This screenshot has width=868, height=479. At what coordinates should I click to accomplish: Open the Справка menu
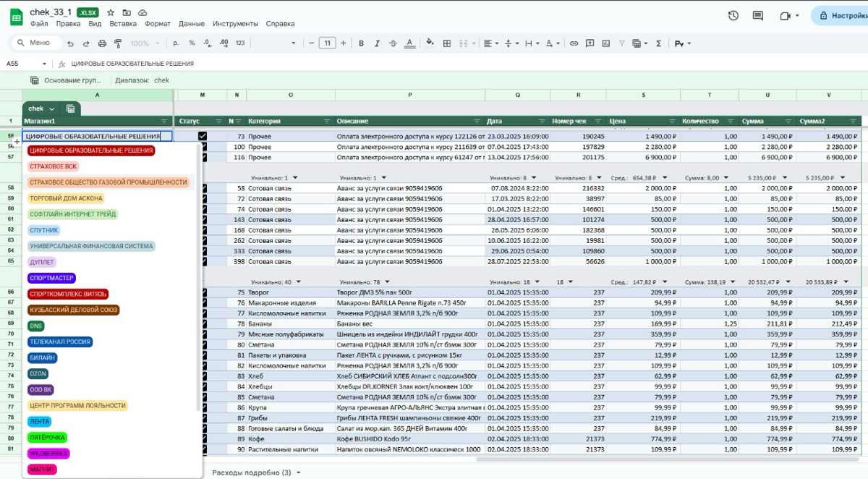(x=280, y=23)
